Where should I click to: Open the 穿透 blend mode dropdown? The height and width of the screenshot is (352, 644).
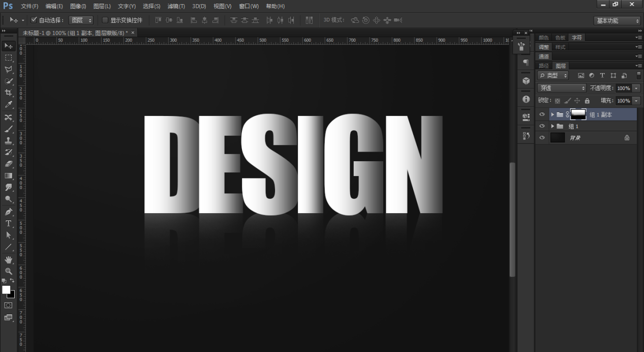pos(562,88)
